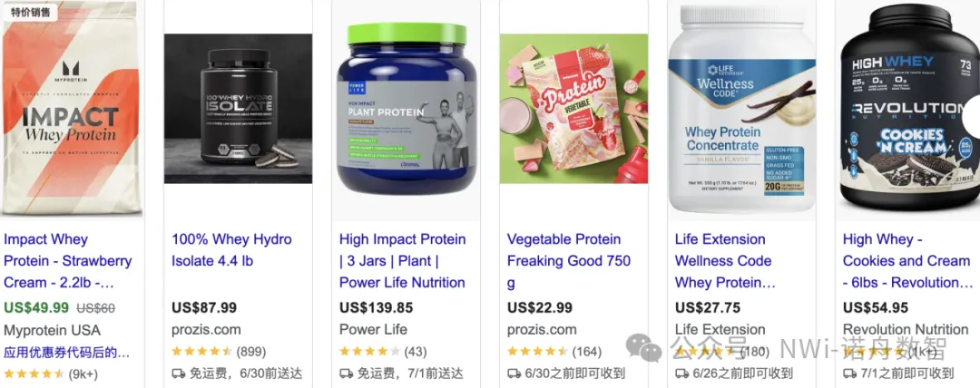This screenshot has height=388, width=980.
Task: Open the Vegetable Protein Freaking Good image
Action: (573, 109)
